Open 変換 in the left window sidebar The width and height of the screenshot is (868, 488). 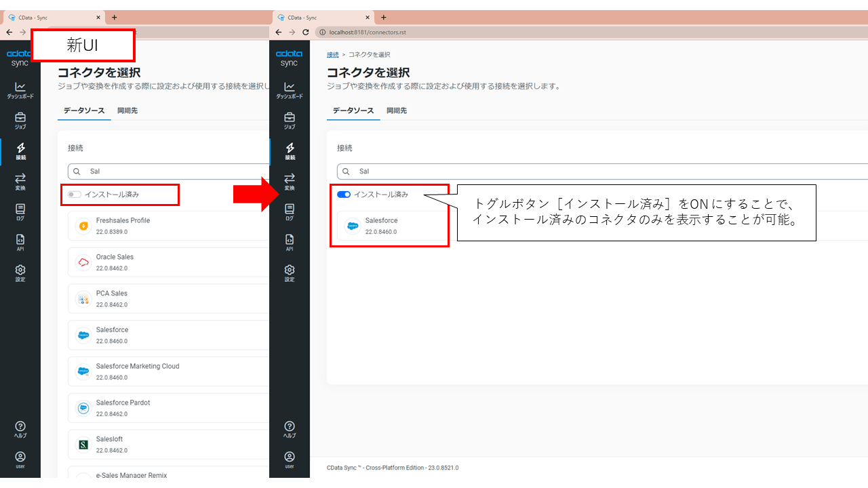tap(20, 182)
